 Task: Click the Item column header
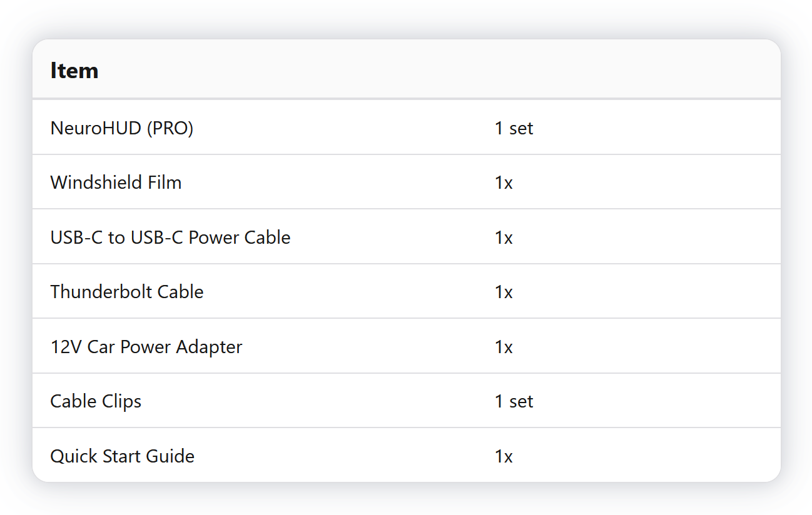pos(74,71)
